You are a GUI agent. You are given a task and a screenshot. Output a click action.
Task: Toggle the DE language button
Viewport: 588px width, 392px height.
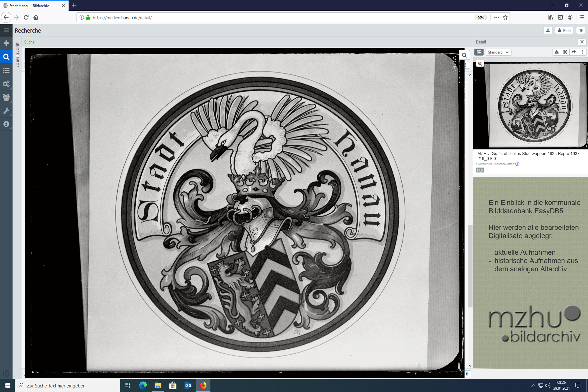(580, 31)
